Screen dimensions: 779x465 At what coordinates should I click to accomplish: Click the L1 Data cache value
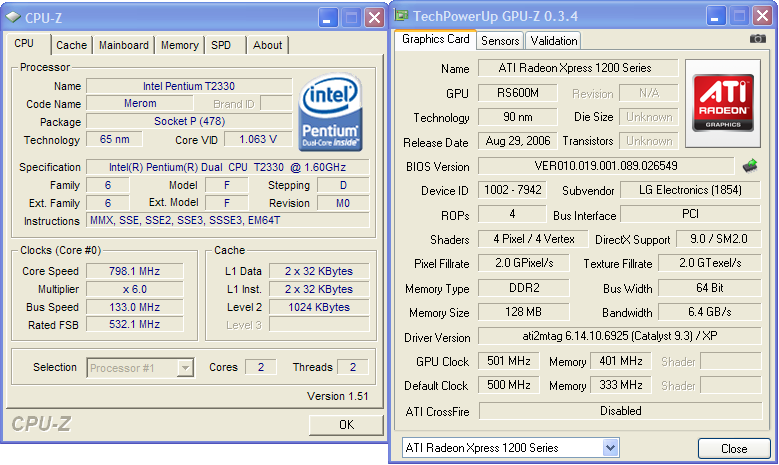(319, 271)
